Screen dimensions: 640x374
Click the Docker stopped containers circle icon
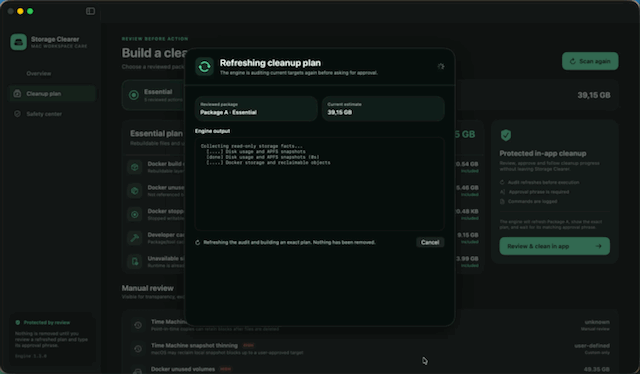pos(135,214)
